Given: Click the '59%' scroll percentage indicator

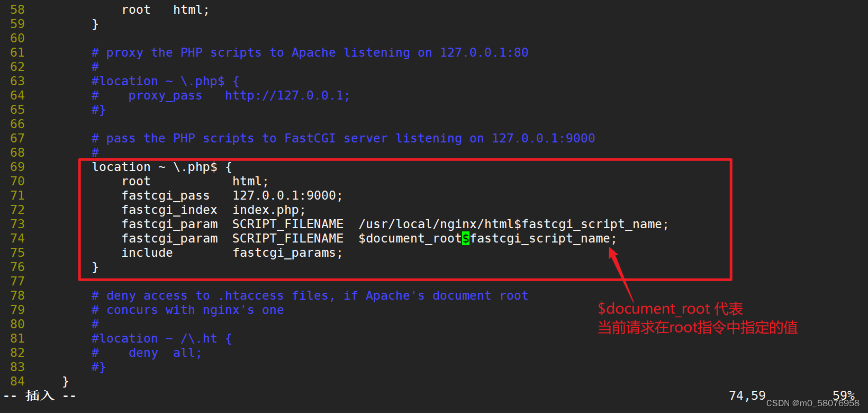Looking at the screenshot, I should click(x=844, y=396).
